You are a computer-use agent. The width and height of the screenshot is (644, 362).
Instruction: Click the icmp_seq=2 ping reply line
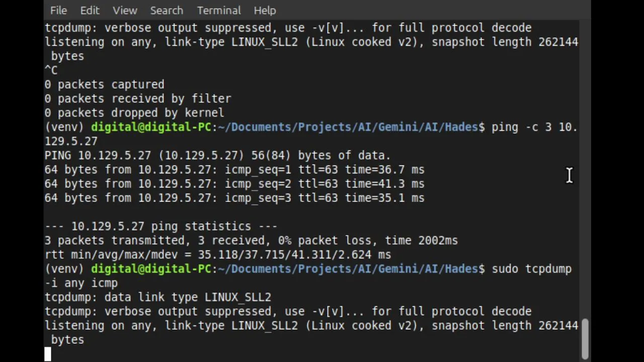[234, 184]
